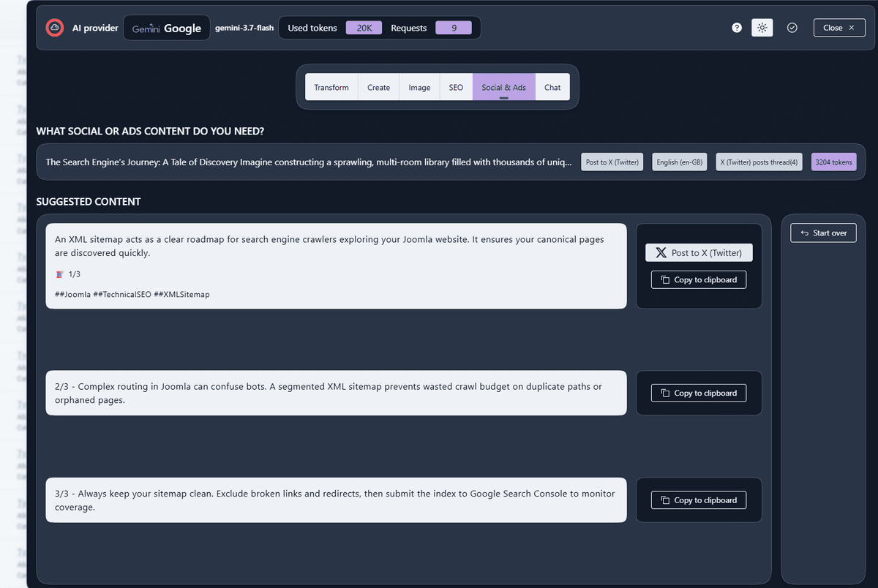Click the Used tokens label
878x588 pixels.
pyautogui.click(x=312, y=28)
